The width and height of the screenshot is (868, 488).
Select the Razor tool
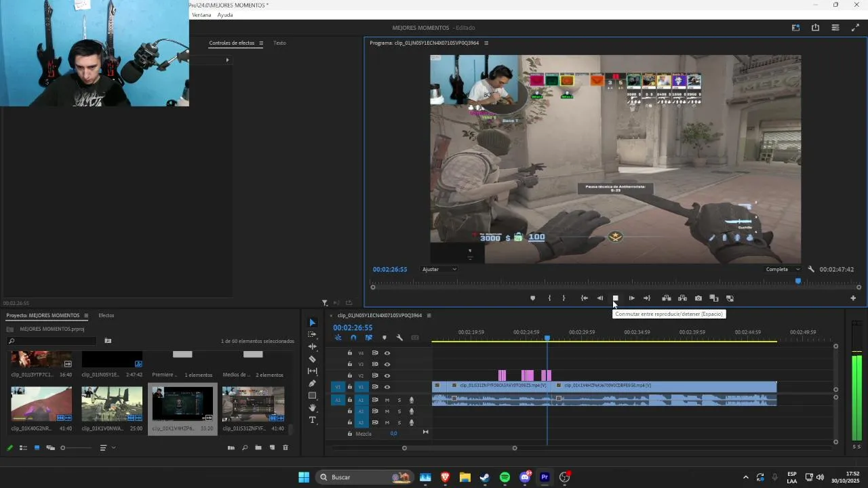coord(313,359)
